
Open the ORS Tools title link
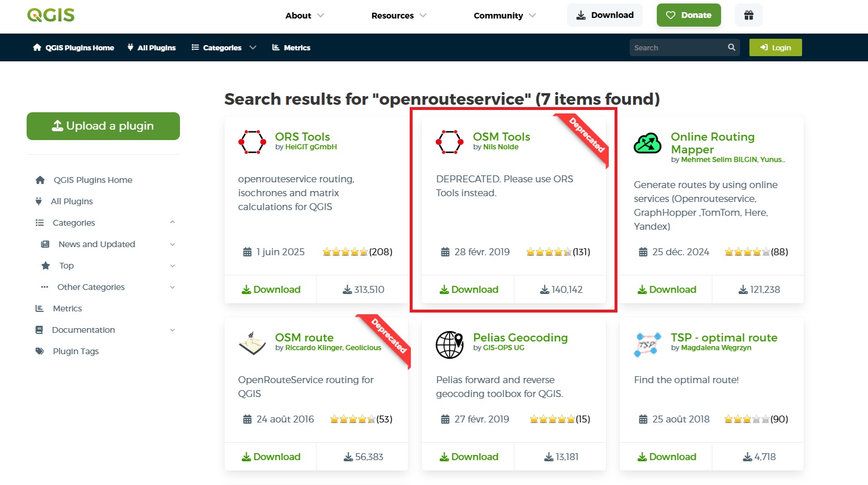coord(303,137)
